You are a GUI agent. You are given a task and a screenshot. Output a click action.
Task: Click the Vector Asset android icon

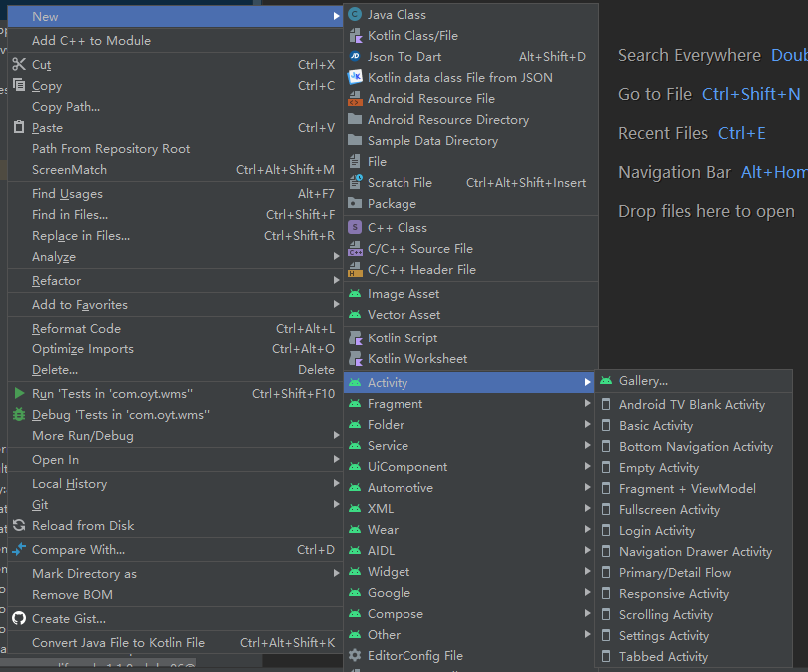355,315
